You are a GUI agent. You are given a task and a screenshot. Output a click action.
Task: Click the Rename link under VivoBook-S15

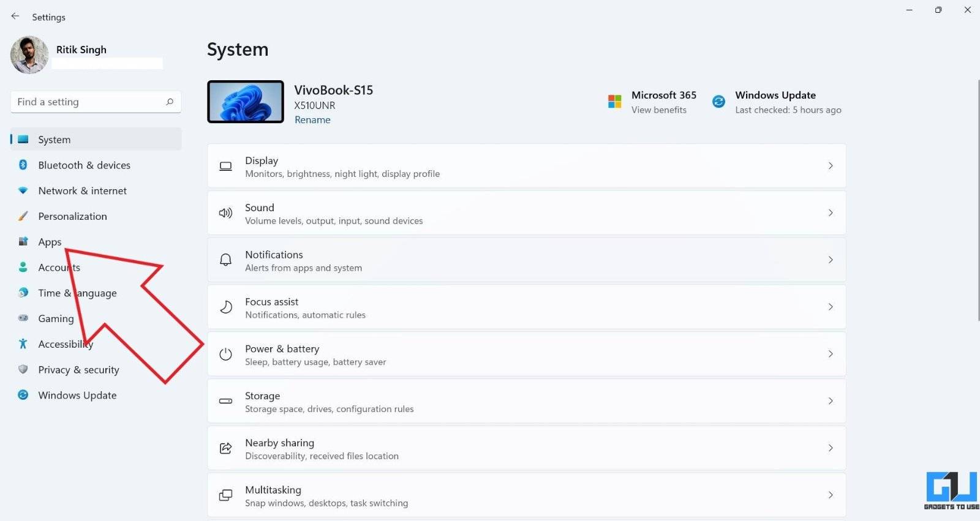(x=312, y=120)
